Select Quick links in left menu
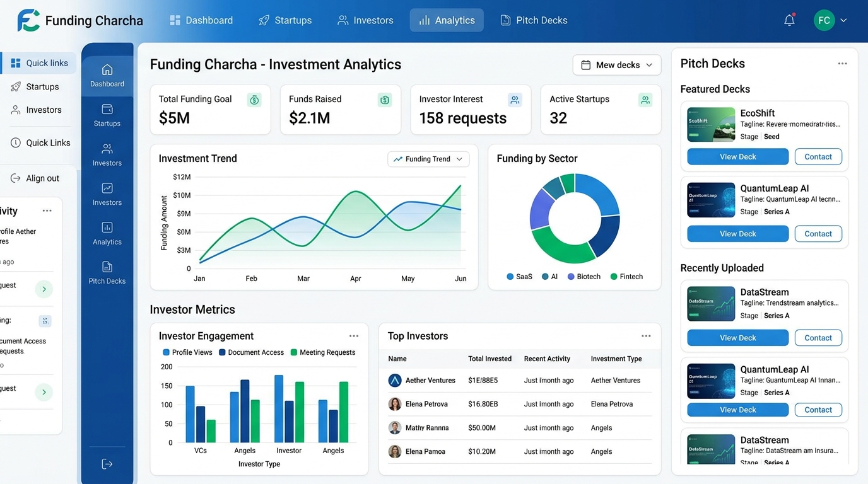Viewport: 868px width, 484px height. point(39,63)
